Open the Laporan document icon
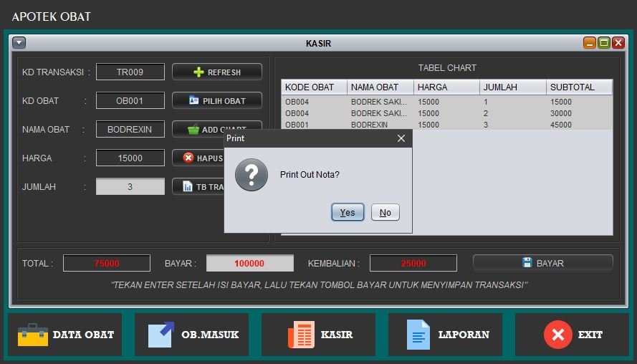The width and height of the screenshot is (637, 364). (x=418, y=335)
